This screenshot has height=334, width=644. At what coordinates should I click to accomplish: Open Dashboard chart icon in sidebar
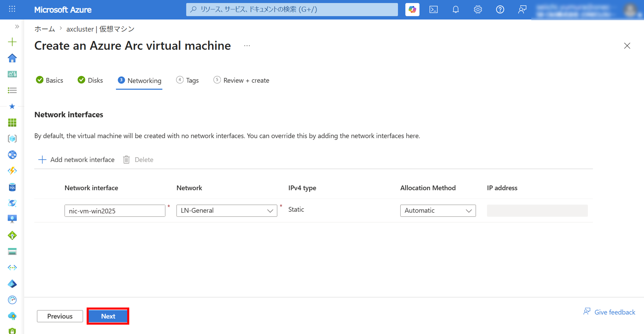click(12, 74)
